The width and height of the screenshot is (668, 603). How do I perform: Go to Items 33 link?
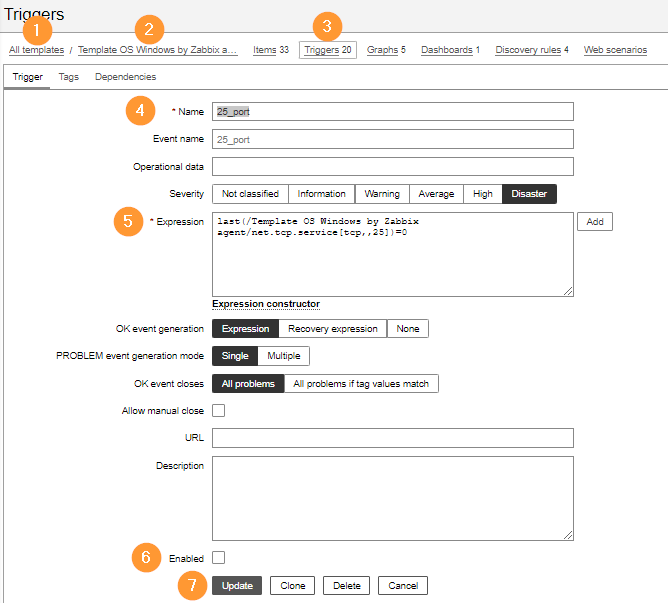tap(271, 50)
